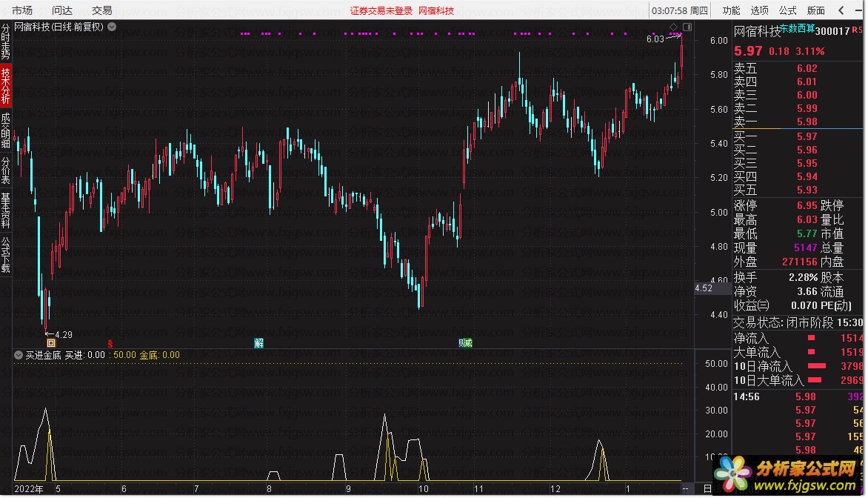
Task: Click the 10日大单流入 row
Action: 798,381
